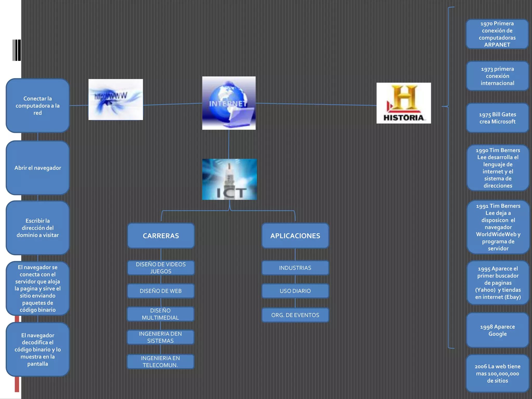The width and height of the screenshot is (532, 399).
Task: Select the History channel HISTORIA logo
Action: [x=403, y=103]
